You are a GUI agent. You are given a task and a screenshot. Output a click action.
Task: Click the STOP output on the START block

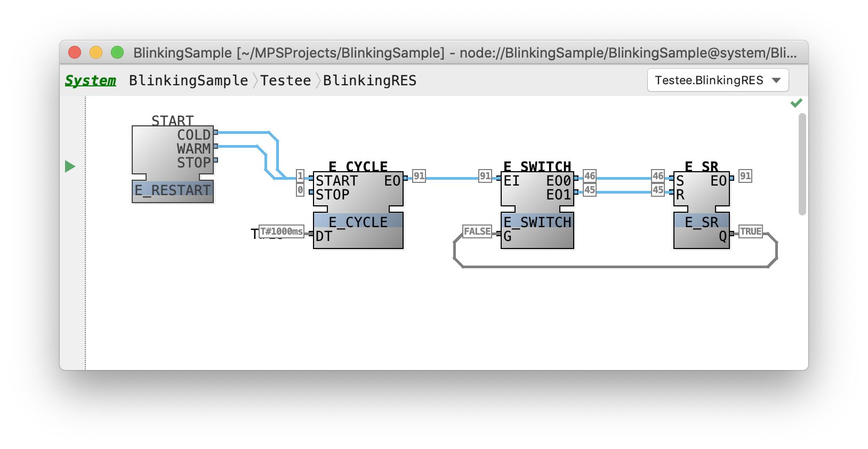point(194,163)
